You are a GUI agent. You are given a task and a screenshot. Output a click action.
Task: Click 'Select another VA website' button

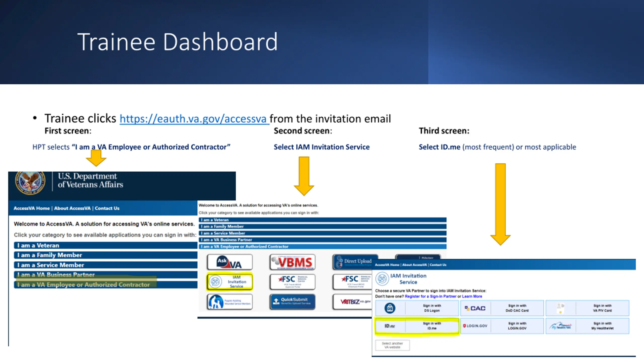point(392,345)
